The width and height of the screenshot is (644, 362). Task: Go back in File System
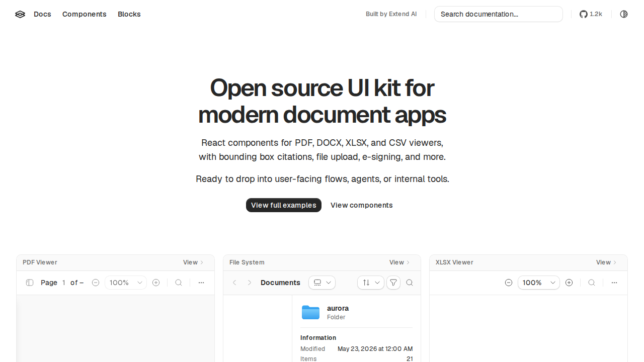(x=234, y=283)
